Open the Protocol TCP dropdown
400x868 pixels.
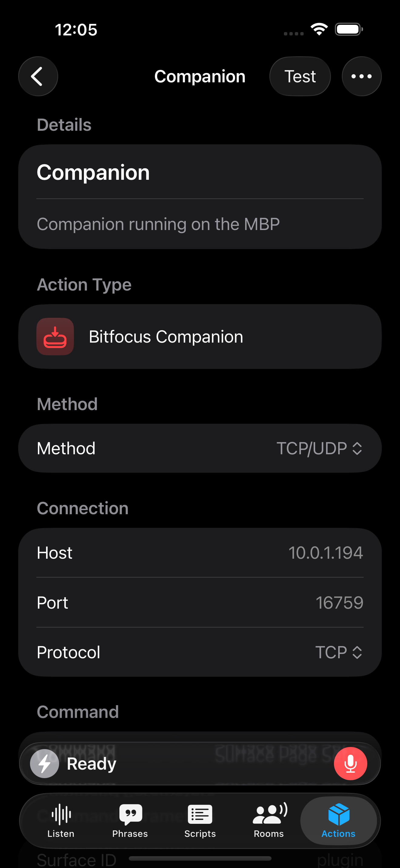pyautogui.click(x=338, y=652)
